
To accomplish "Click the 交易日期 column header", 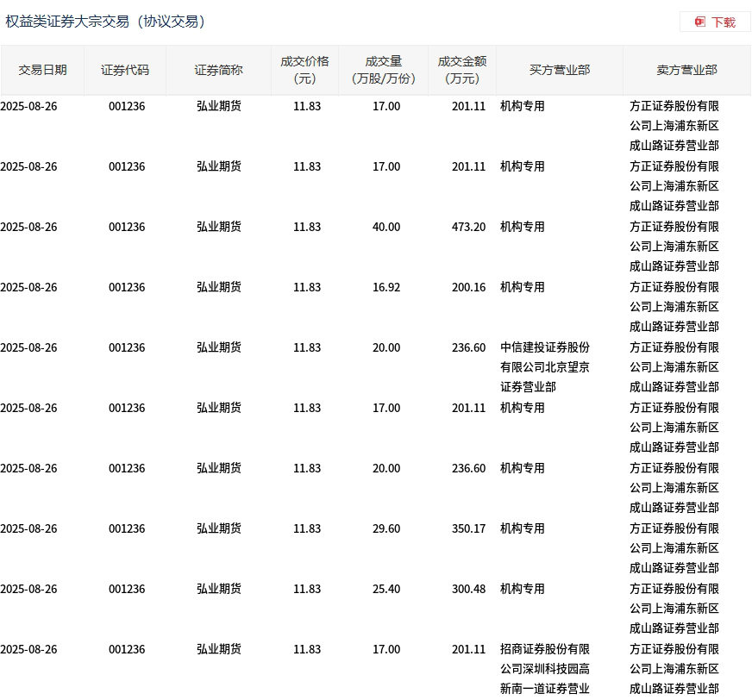I will point(42,70).
